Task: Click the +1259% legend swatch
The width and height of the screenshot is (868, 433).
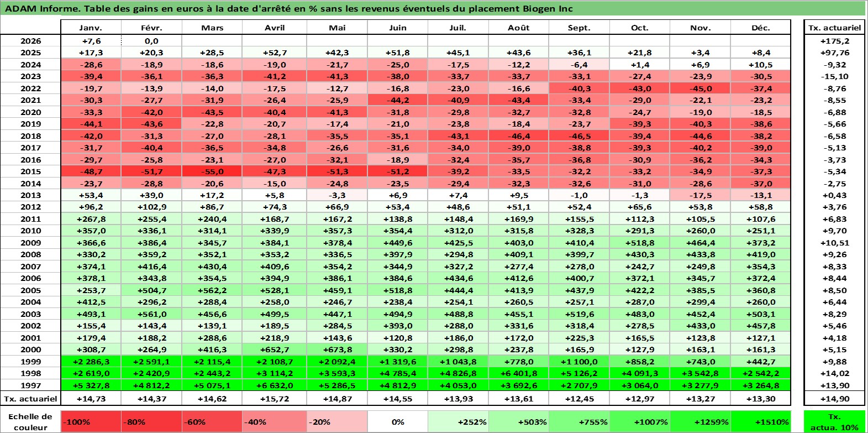Action: tap(700, 421)
